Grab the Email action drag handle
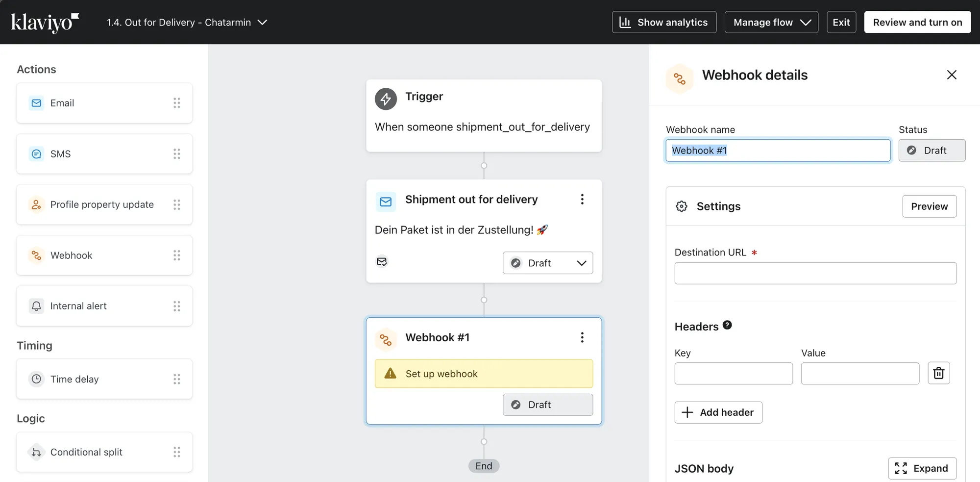 coord(176,103)
